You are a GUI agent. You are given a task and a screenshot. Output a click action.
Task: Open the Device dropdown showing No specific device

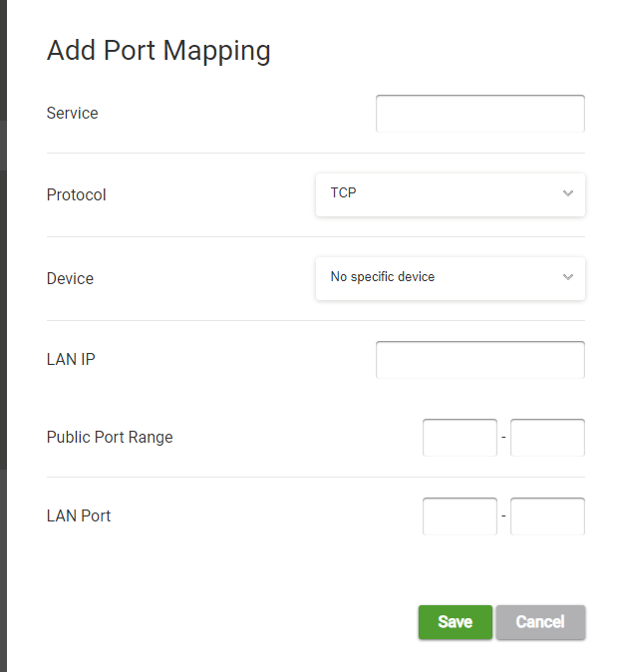[451, 278]
